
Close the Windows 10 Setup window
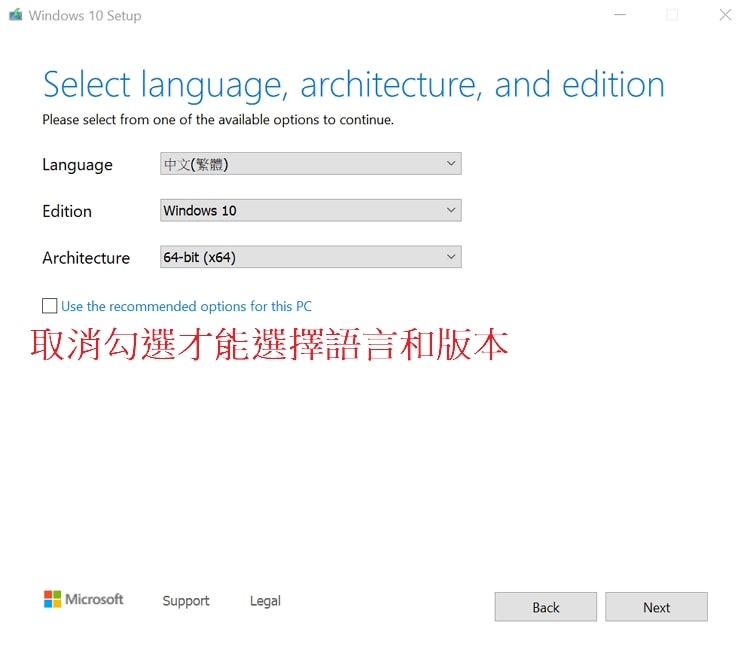(x=725, y=15)
